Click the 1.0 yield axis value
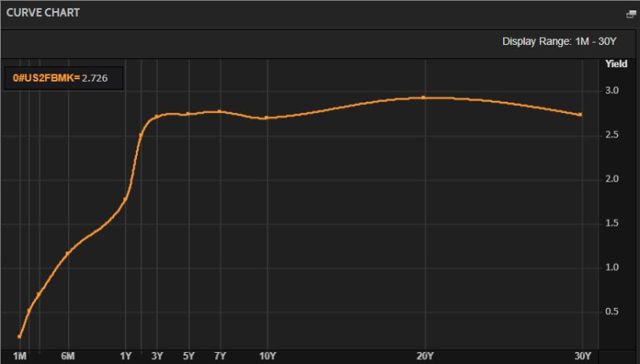The height and width of the screenshot is (364, 640). pos(612,267)
